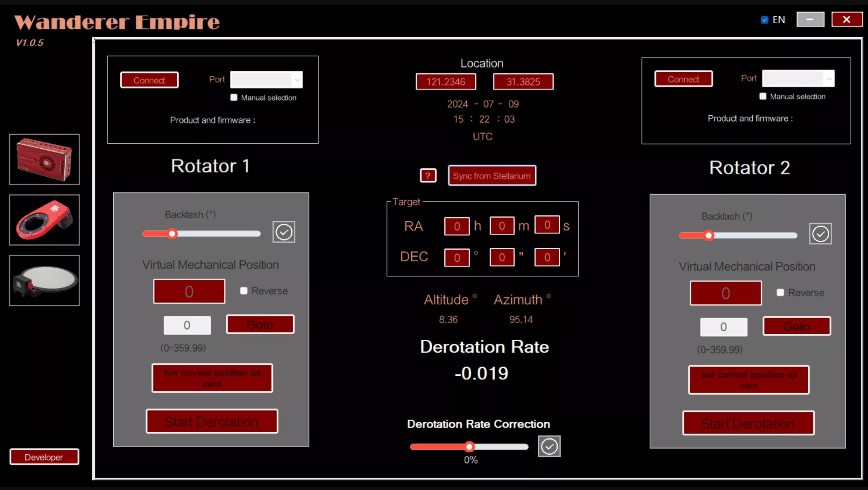
Task: Select the red power box product icon
Action: [x=44, y=160]
